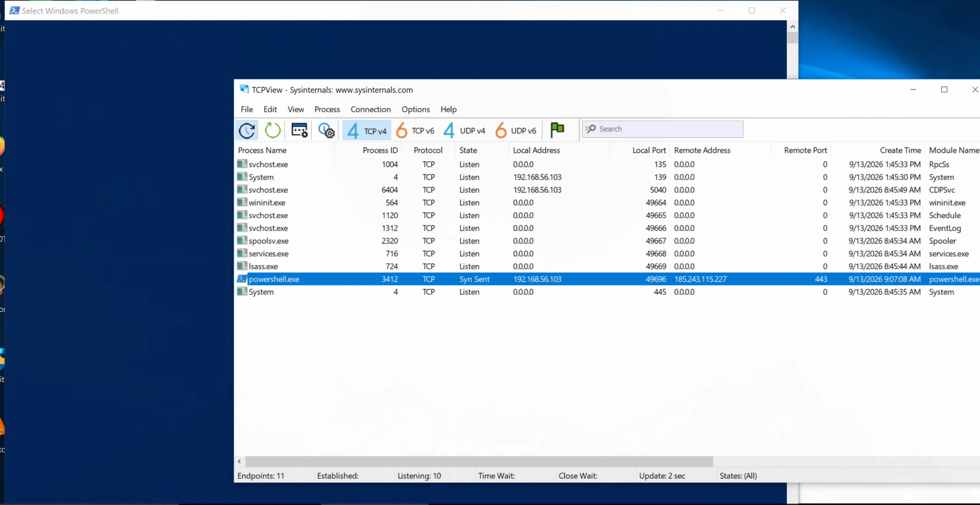Sort by Protocol column header

tap(428, 150)
